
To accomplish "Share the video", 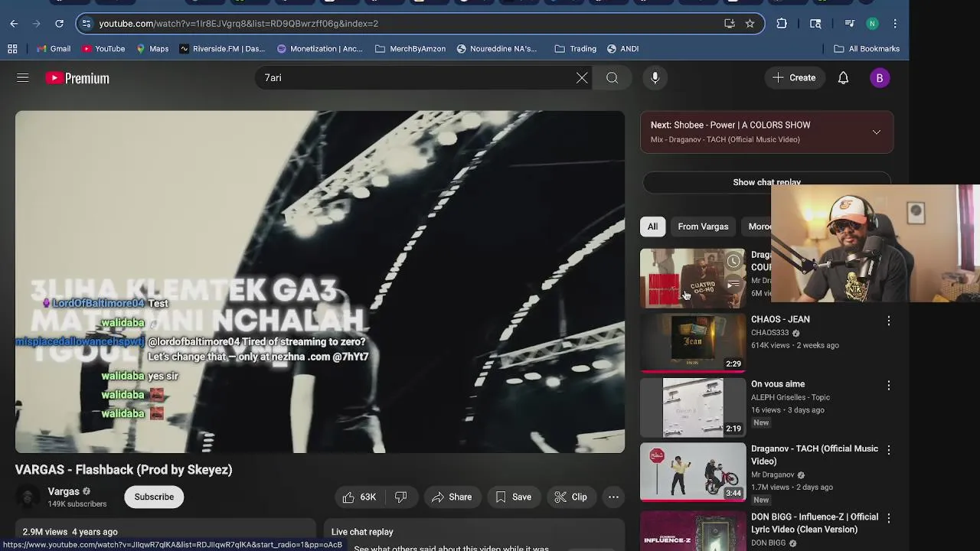I will coord(452,497).
